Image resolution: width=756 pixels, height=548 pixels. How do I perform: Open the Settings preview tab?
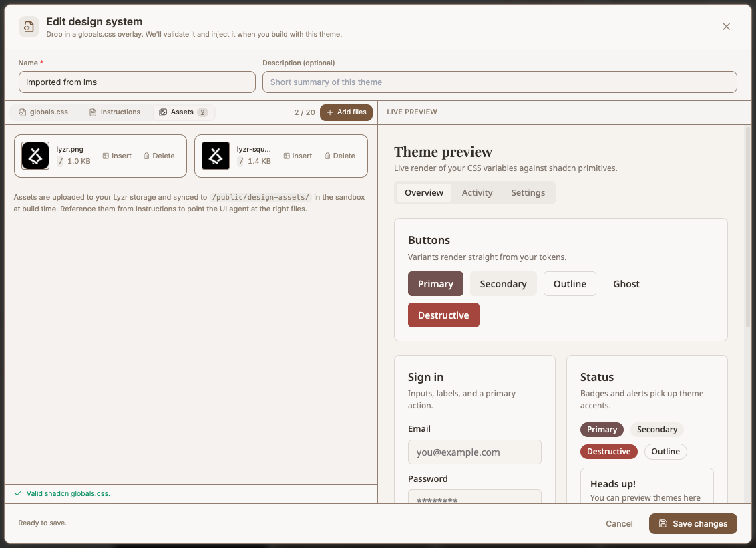click(528, 193)
